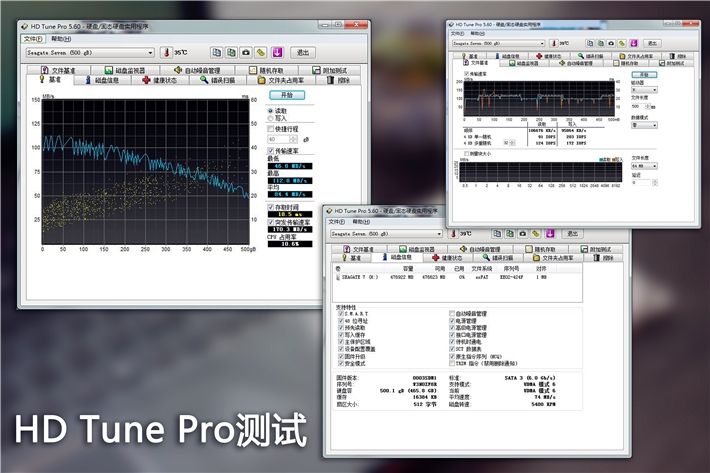
Task: Toggle 自动噪音管理 checkbox in disk info features
Action: pos(452,313)
